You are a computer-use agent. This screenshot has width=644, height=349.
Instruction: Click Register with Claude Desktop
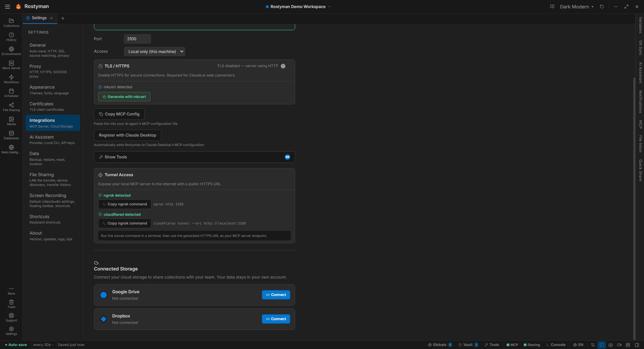[127, 135]
